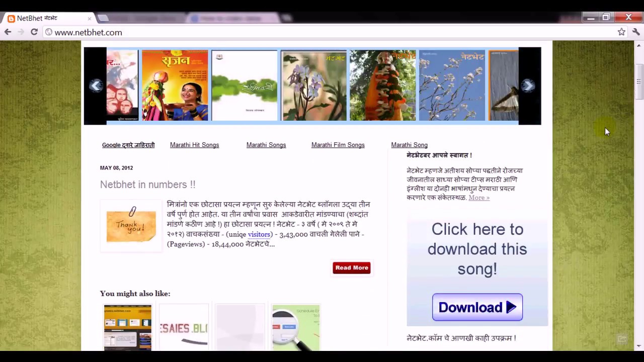This screenshot has width=644, height=362.
Task: Click the MAY 08, 2012 date
Action: (116, 168)
